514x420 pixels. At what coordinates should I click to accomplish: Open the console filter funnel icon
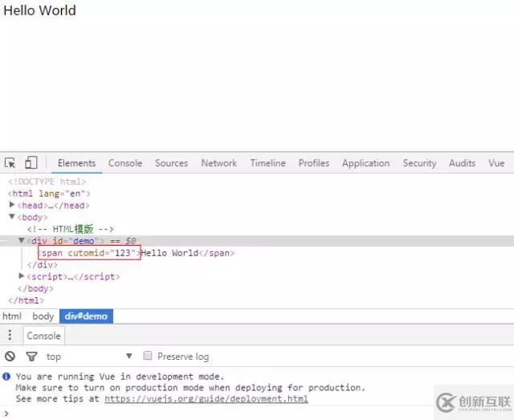[x=31, y=357]
